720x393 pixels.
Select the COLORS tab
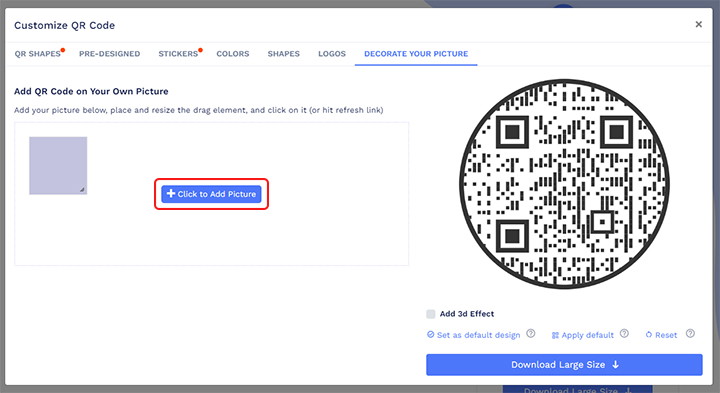pos(233,54)
